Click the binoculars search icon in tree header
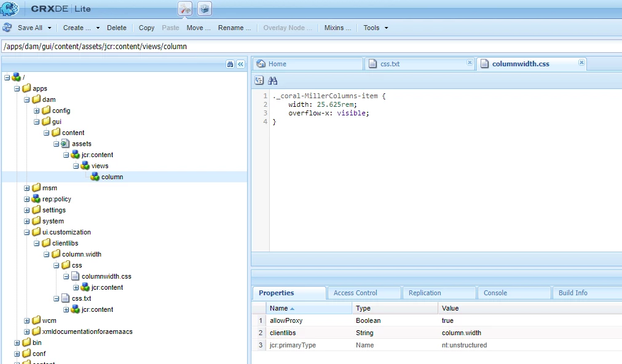This screenshot has height=364, width=622. pyautogui.click(x=230, y=64)
